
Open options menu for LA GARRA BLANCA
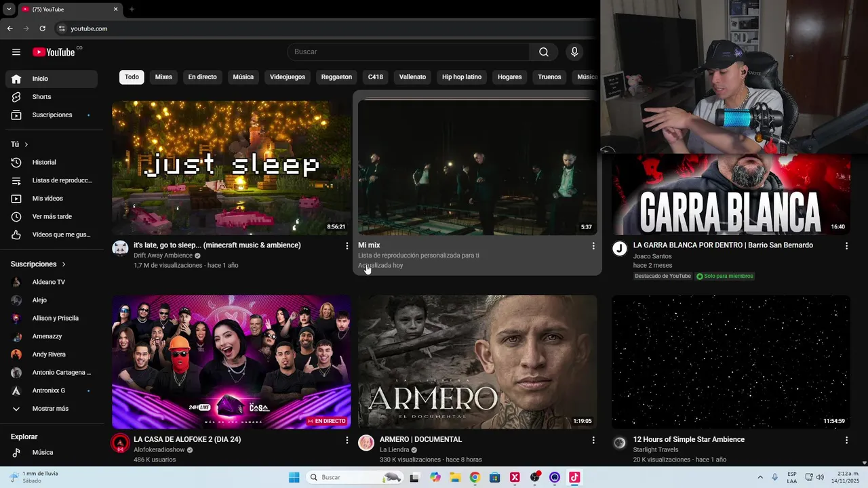pos(846,246)
